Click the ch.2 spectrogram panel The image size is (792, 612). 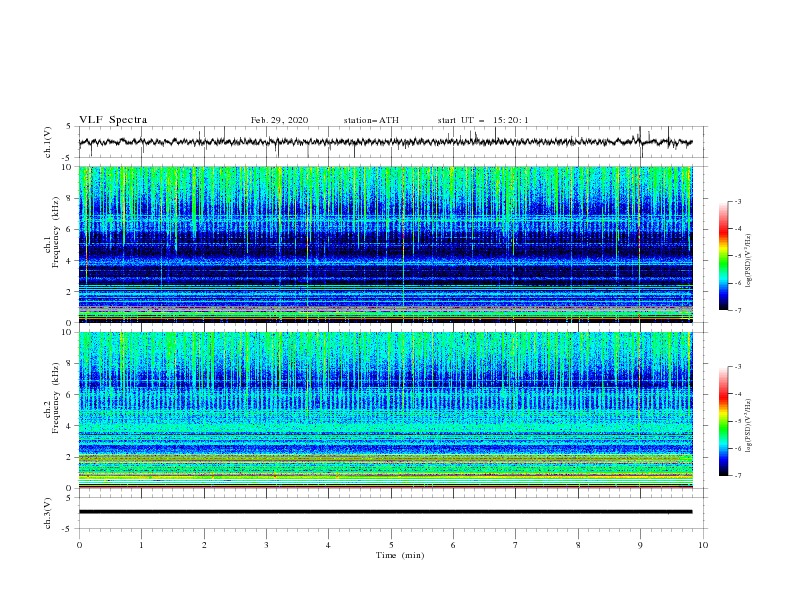click(x=385, y=410)
